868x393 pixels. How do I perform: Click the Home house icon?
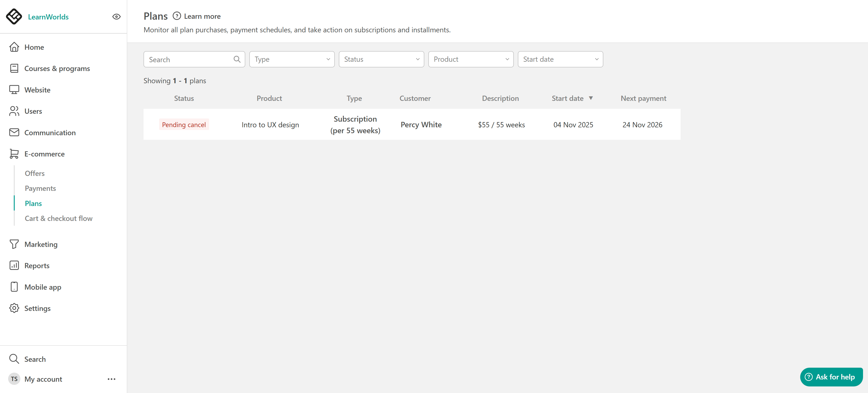point(14,47)
